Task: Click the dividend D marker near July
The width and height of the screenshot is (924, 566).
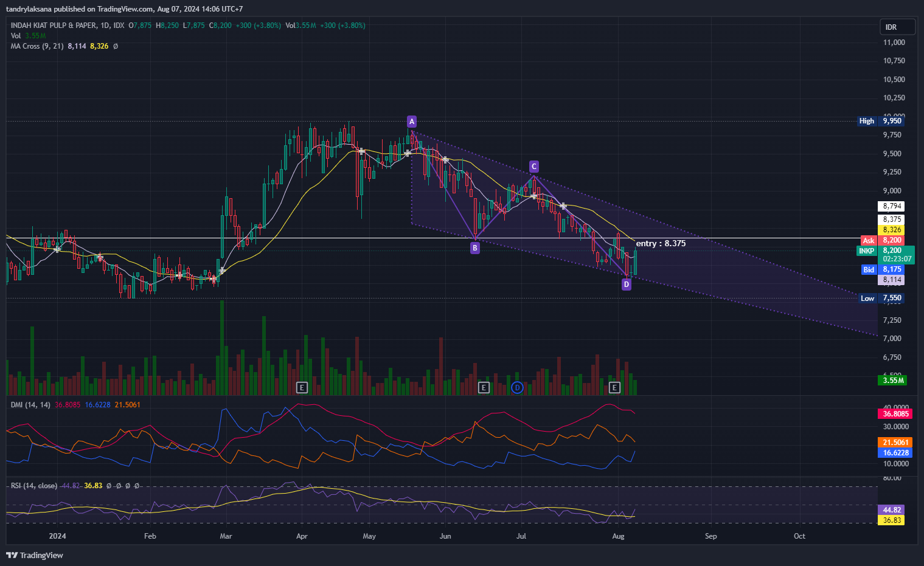Action: coord(517,387)
